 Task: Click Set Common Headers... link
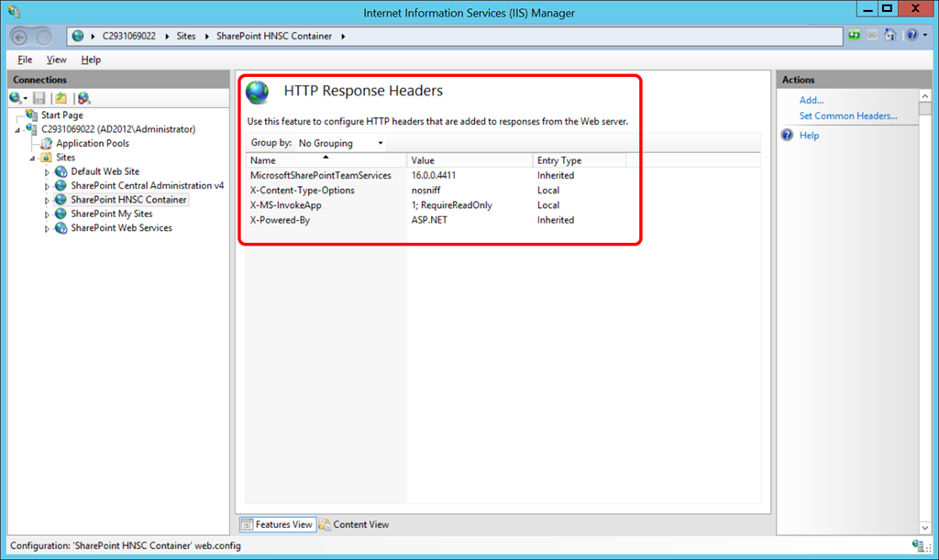click(848, 116)
